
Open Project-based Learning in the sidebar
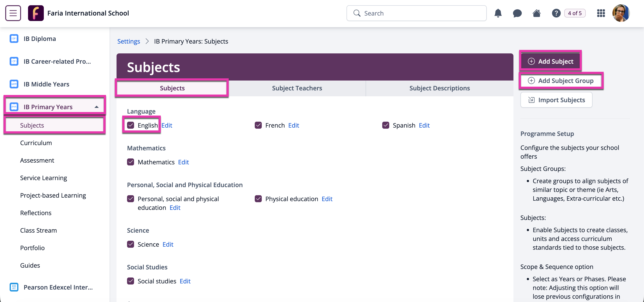[53, 195]
